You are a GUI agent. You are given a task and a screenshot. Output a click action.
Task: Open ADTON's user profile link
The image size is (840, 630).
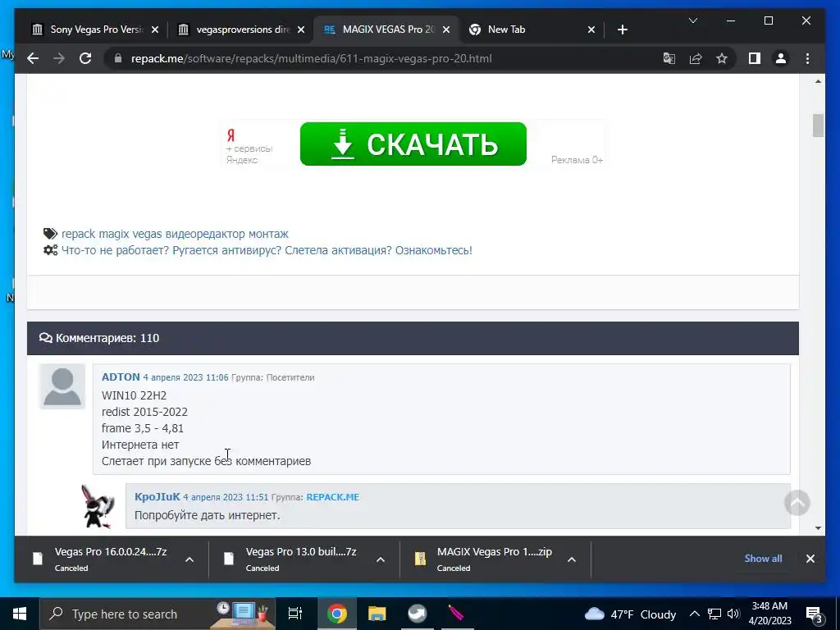(121, 377)
